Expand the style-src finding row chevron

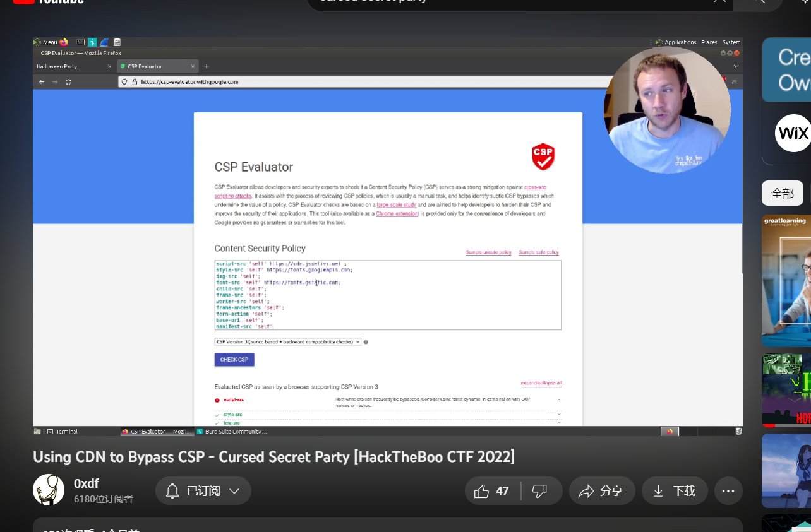559,414
